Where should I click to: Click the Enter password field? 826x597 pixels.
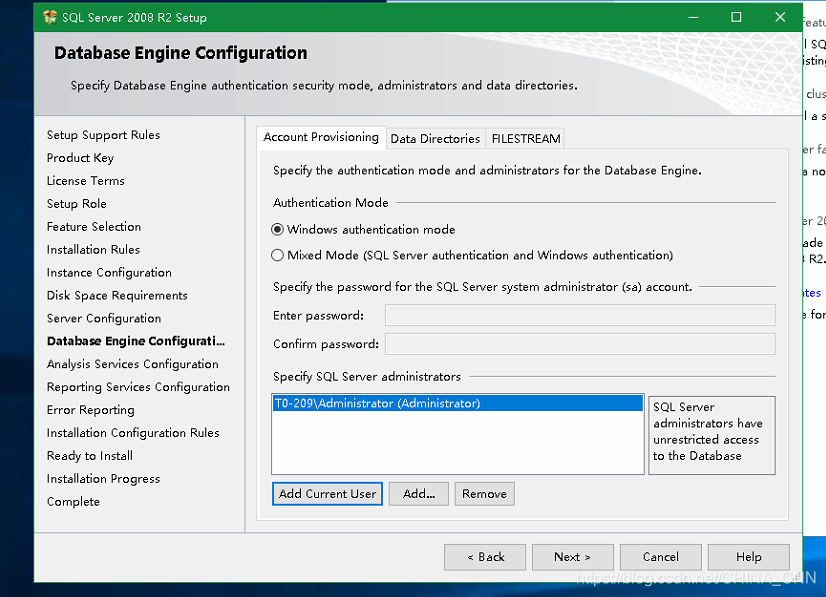(x=580, y=316)
